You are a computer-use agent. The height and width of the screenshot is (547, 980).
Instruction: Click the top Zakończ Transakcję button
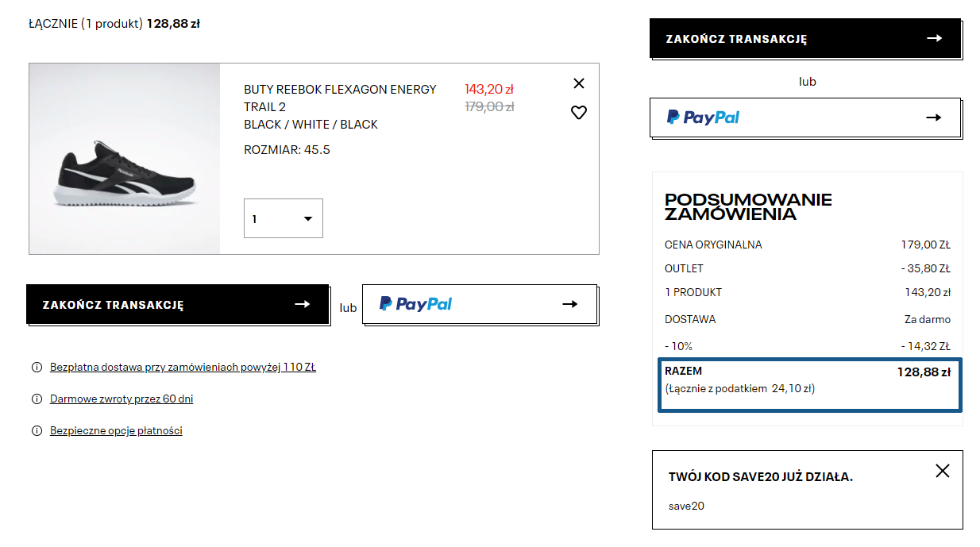804,39
